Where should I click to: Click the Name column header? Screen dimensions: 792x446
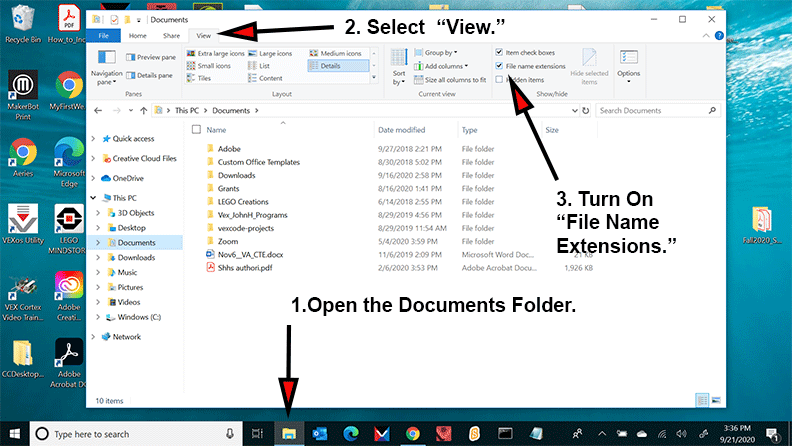click(216, 130)
